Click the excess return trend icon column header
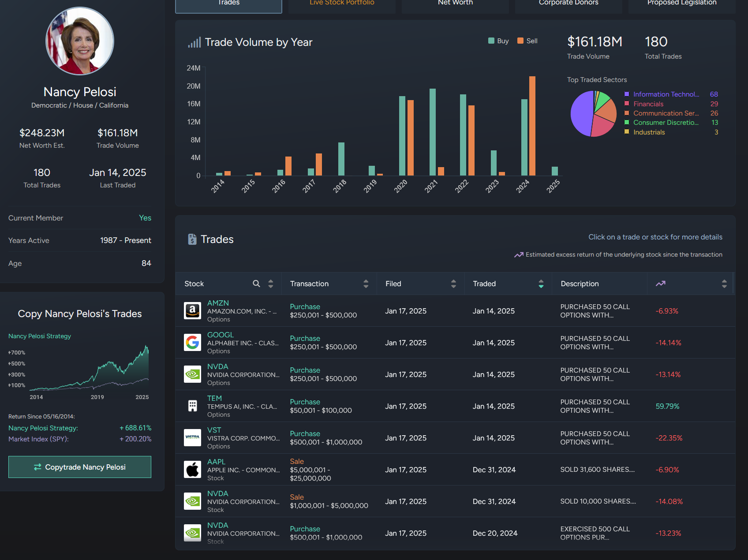Viewport: 748px width, 560px height. coord(660,284)
